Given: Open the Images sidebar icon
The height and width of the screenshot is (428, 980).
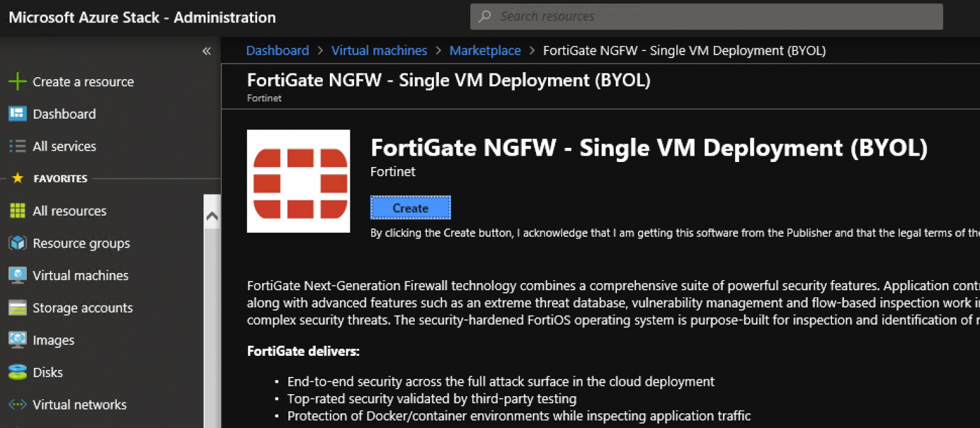Looking at the screenshot, I should (x=18, y=340).
